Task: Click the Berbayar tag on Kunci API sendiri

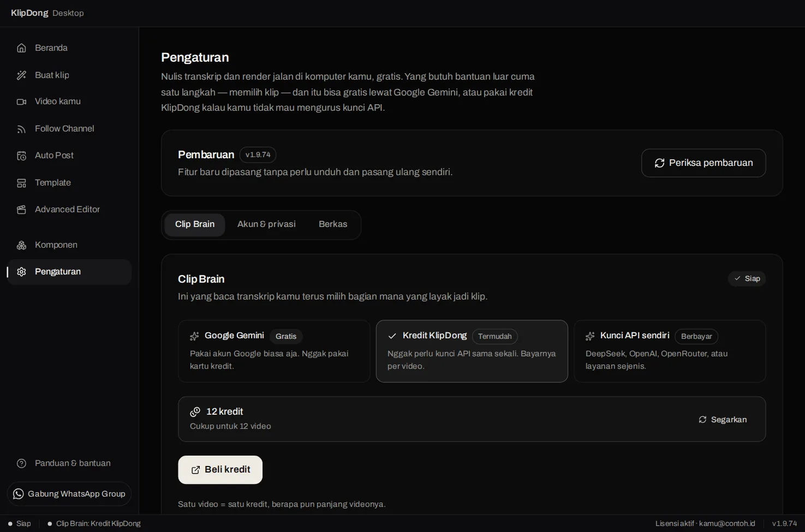Action: pyautogui.click(x=696, y=336)
